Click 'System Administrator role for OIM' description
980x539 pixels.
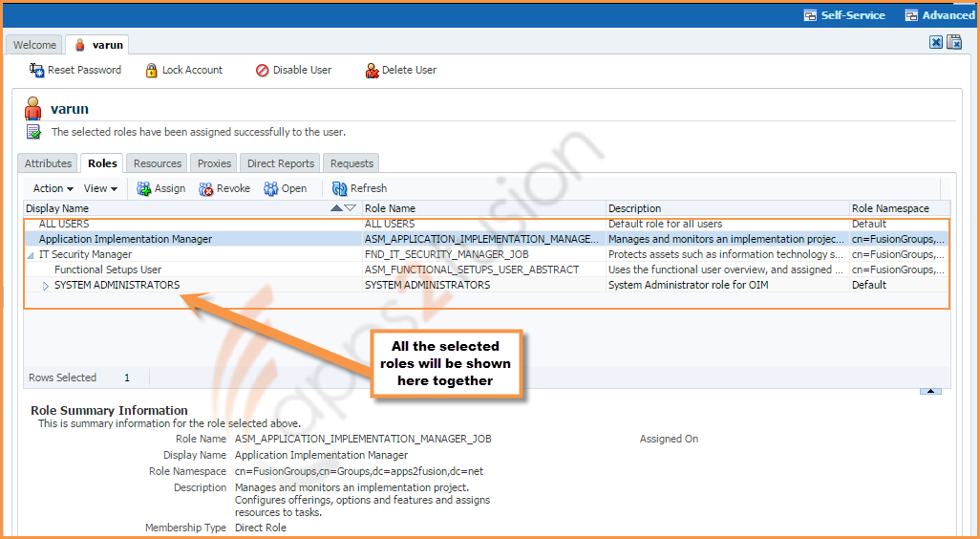coord(688,285)
